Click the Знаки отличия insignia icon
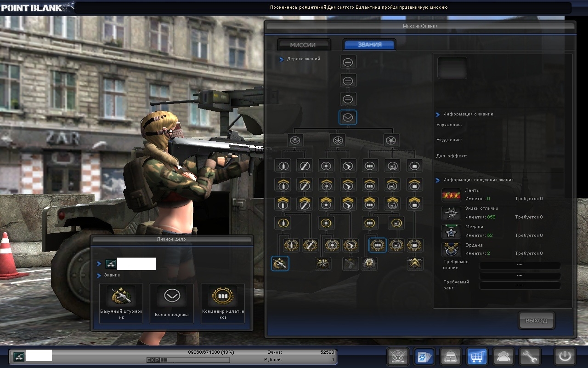The image size is (588, 368). click(x=451, y=213)
